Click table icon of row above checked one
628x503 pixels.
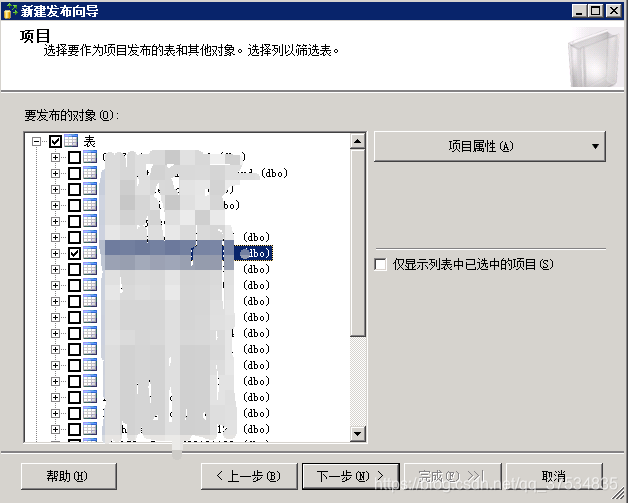coord(90,237)
